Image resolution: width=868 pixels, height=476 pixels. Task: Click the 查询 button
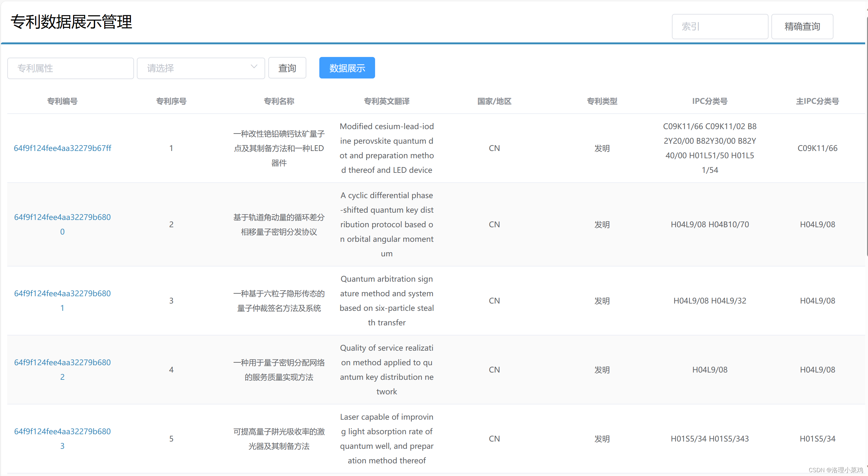click(287, 68)
